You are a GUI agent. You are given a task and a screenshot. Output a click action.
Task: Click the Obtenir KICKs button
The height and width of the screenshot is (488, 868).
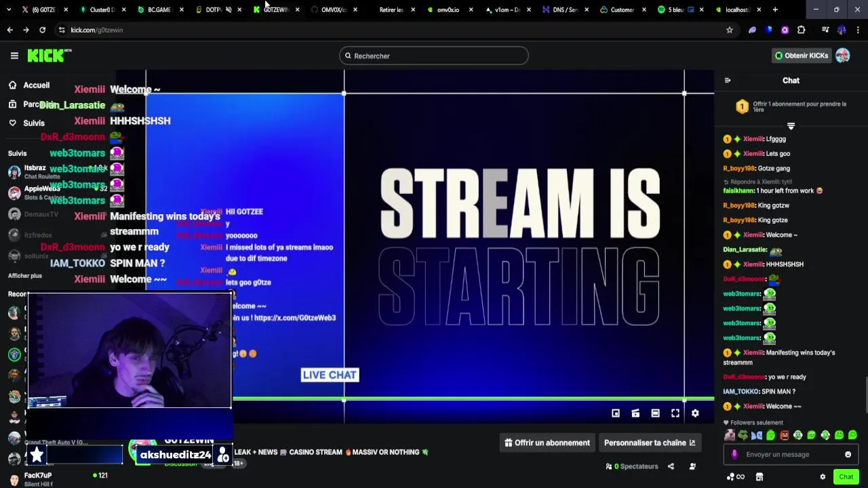pyautogui.click(x=802, y=56)
